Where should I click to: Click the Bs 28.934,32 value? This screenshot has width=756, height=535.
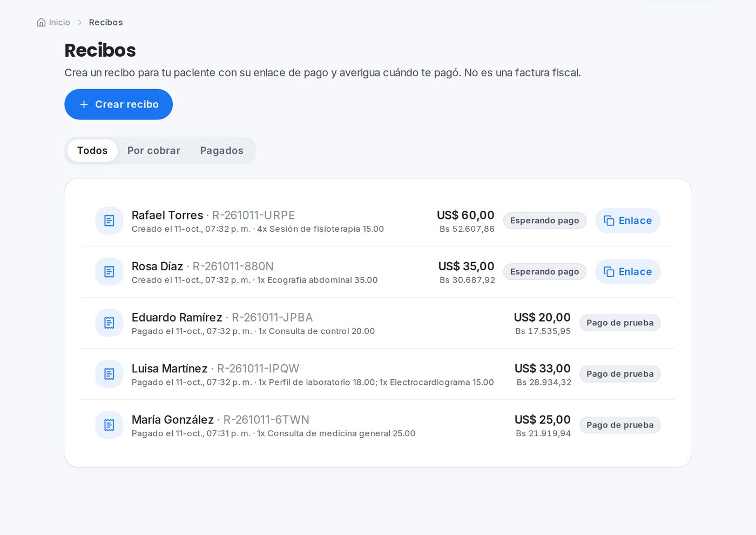pos(544,383)
